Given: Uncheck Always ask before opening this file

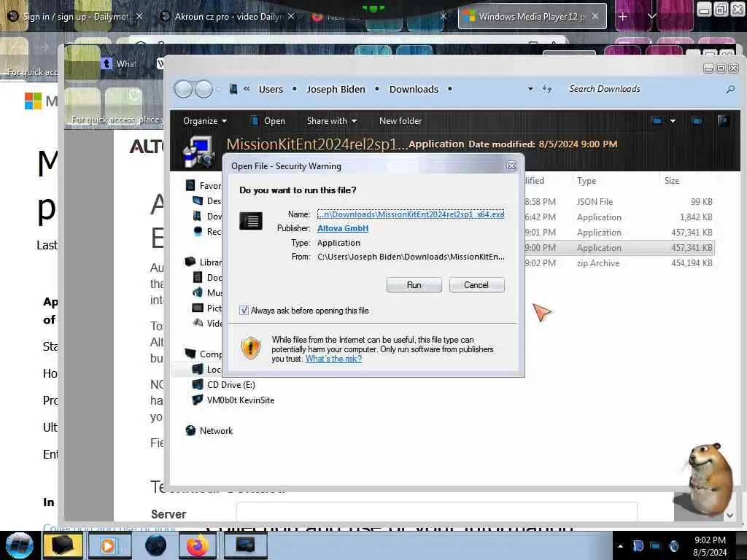Looking at the screenshot, I should 244,311.
